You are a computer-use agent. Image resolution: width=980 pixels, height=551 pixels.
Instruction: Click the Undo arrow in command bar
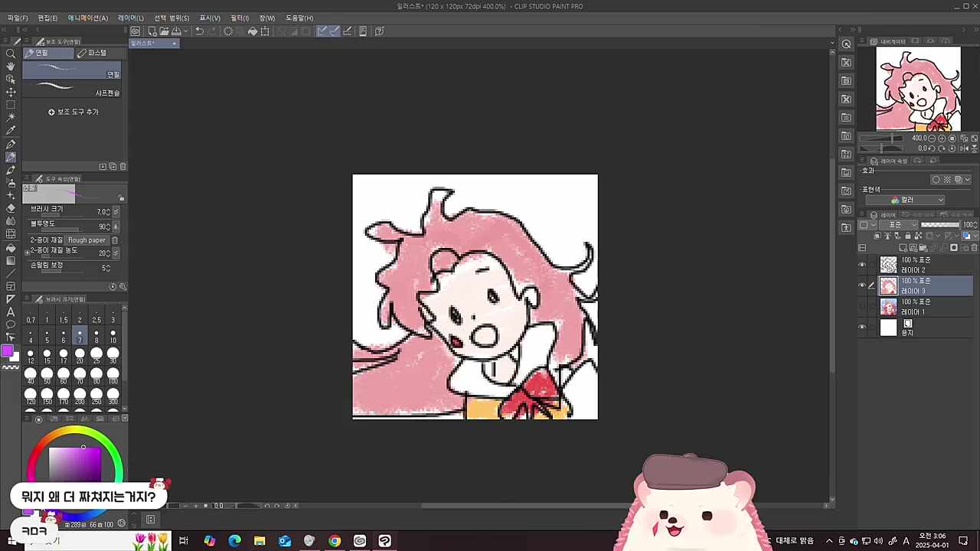(199, 31)
